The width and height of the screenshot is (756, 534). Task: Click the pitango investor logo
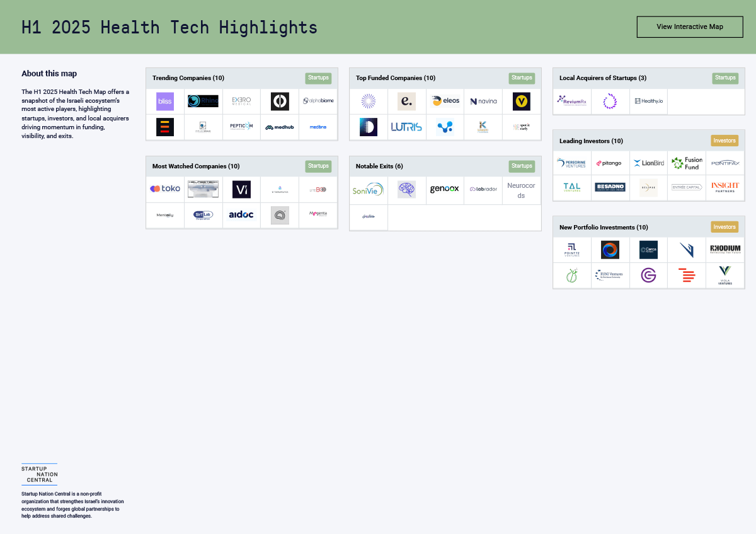(x=610, y=163)
